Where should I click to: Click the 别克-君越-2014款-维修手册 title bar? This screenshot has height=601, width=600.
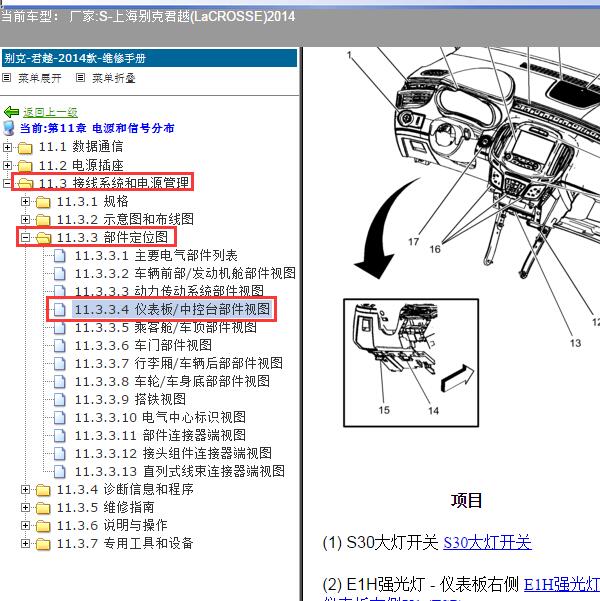[x=149, y=58]
